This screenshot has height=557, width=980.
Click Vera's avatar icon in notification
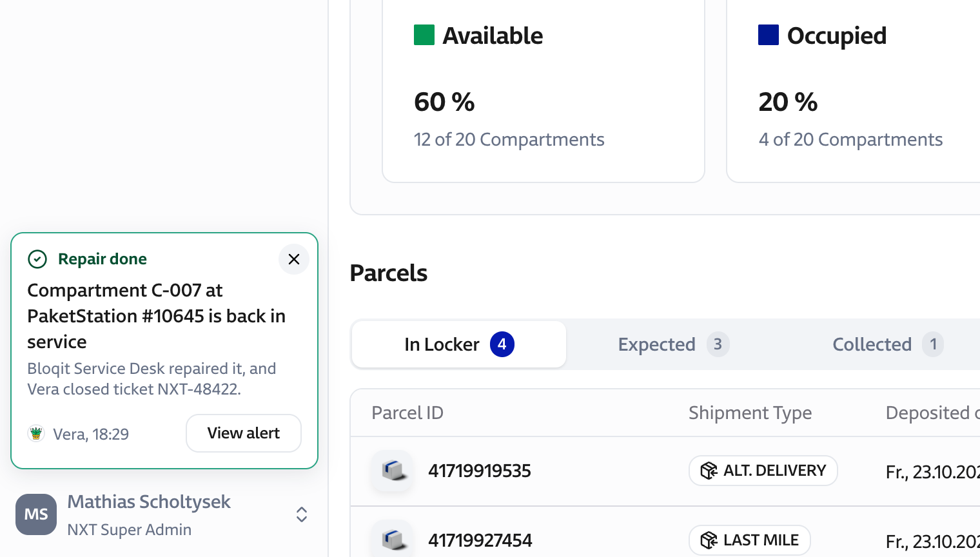[x=36, y=433]
